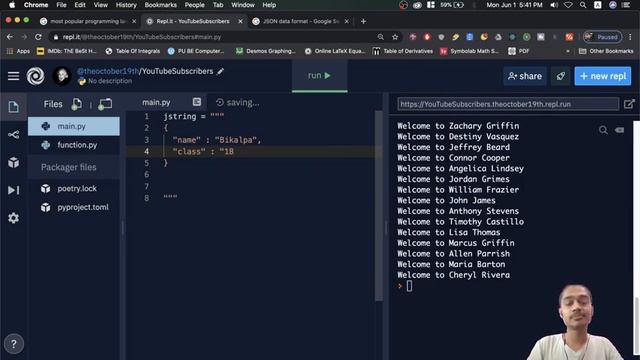Reload the page in Chrome
The image size is (640, 360).
38,37
